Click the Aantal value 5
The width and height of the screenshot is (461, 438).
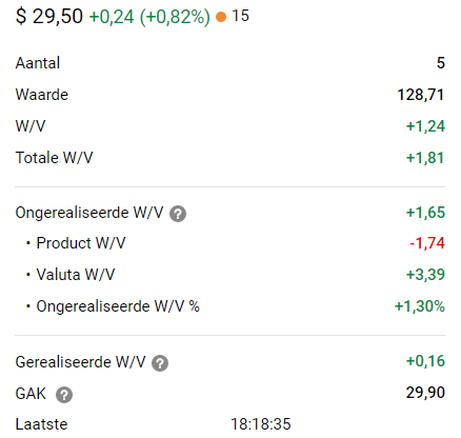coord(441,63)
